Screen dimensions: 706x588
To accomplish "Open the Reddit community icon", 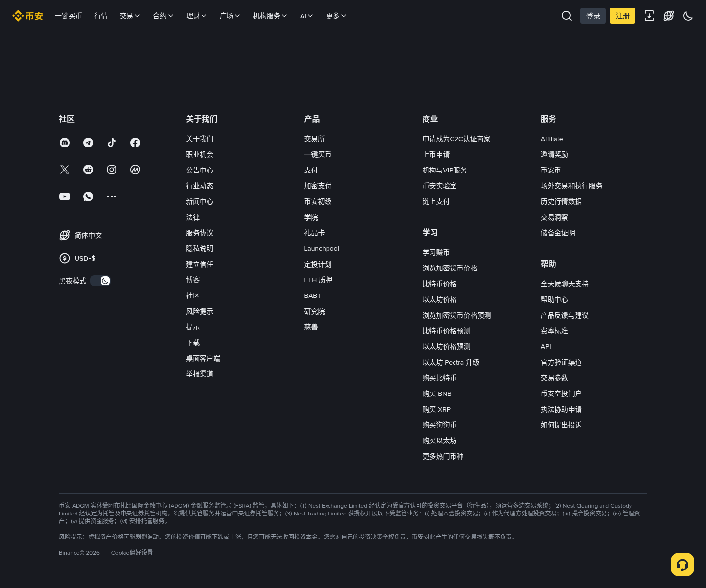I will click(88, 170).
